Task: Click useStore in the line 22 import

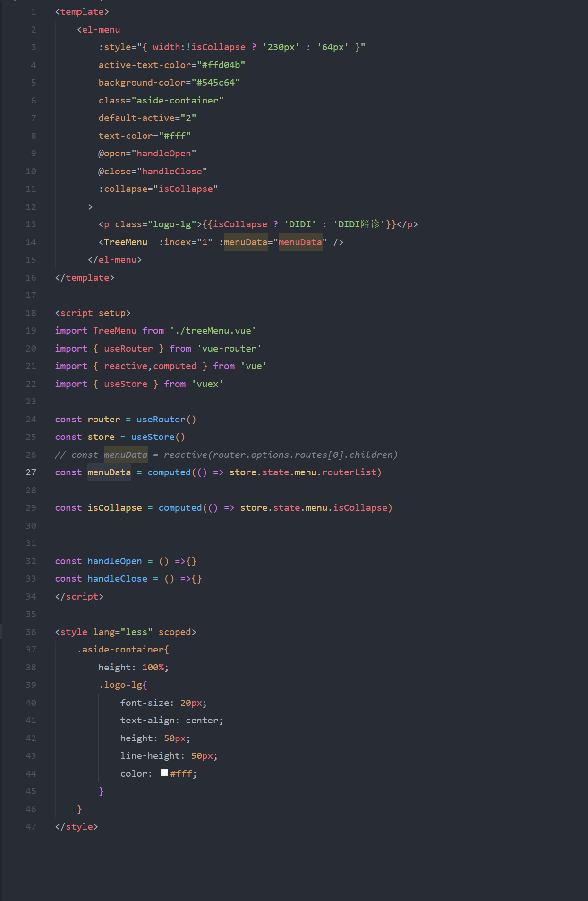Action: pyautogui.click(x=126, y=384)
